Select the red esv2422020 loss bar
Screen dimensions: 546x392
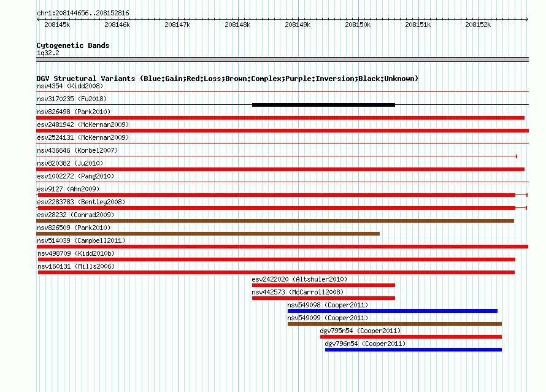(x=323, y=285)
